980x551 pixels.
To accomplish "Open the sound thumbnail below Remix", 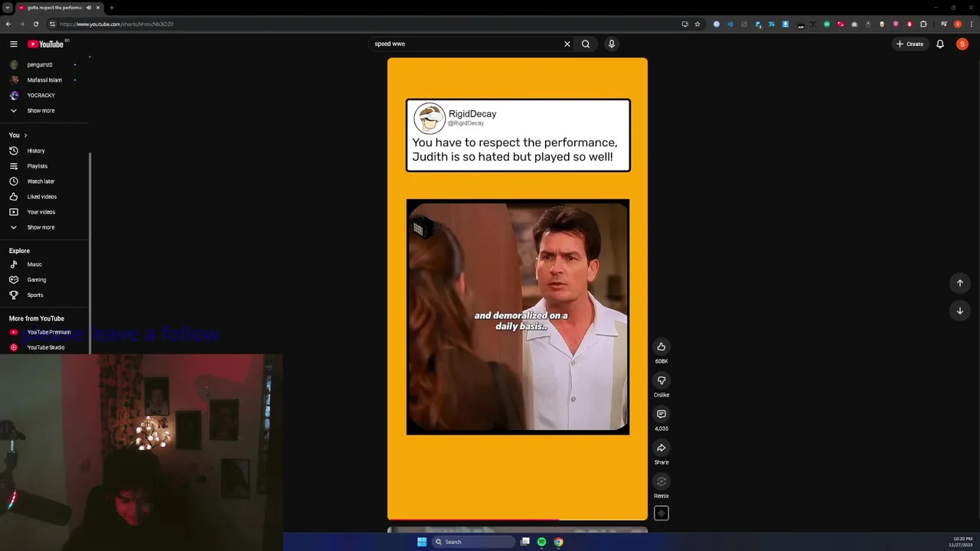I will (x=661, y=514).
